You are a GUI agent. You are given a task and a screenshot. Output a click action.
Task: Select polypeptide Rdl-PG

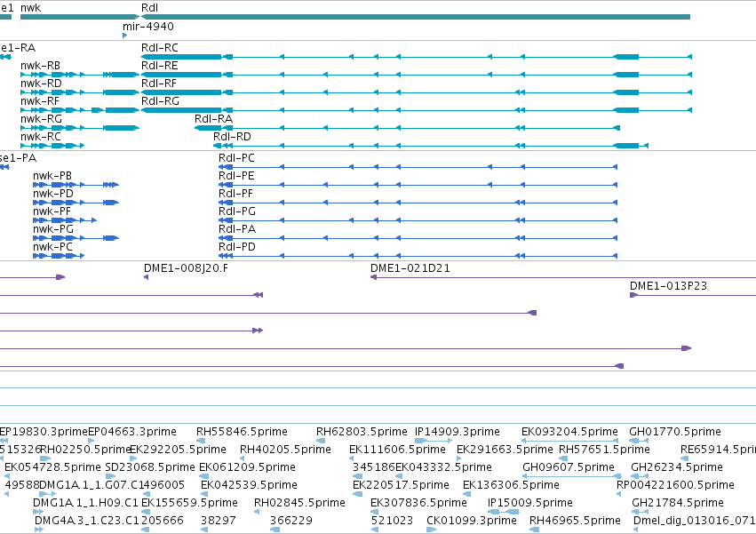pos(236,211)
